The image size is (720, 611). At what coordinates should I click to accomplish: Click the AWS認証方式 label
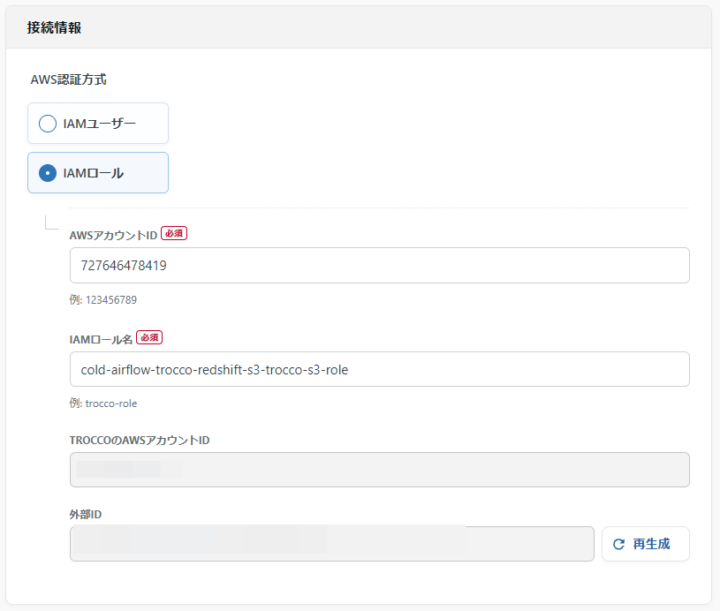pyautogui.click(x=68, y=80)
